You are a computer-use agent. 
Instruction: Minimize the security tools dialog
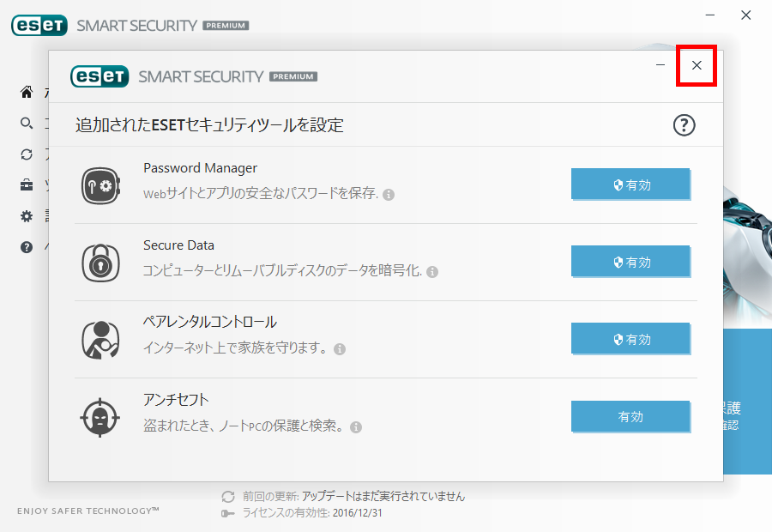point(660,65)
